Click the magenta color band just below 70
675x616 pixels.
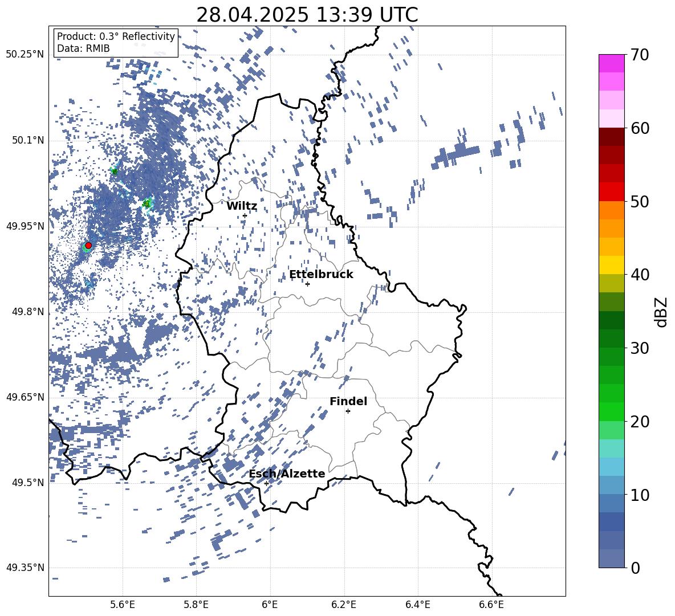(611, 64)
